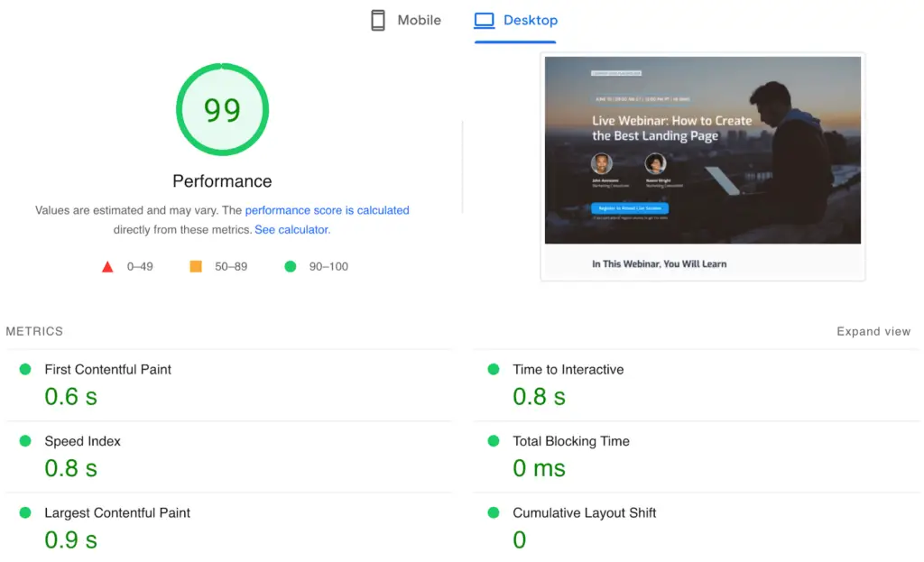Open the Expand view option

click(x=873, y=331)
